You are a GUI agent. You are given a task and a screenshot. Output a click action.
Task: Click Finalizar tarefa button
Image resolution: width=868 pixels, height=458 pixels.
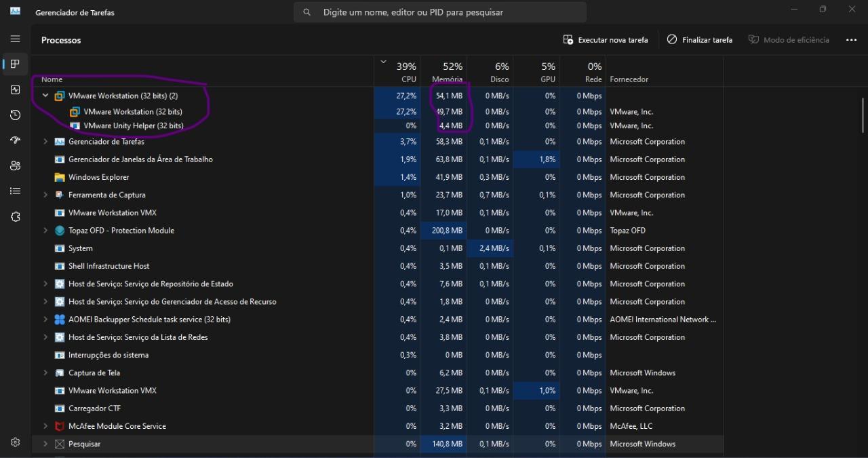pyautogui.click(x=700, y=40)
